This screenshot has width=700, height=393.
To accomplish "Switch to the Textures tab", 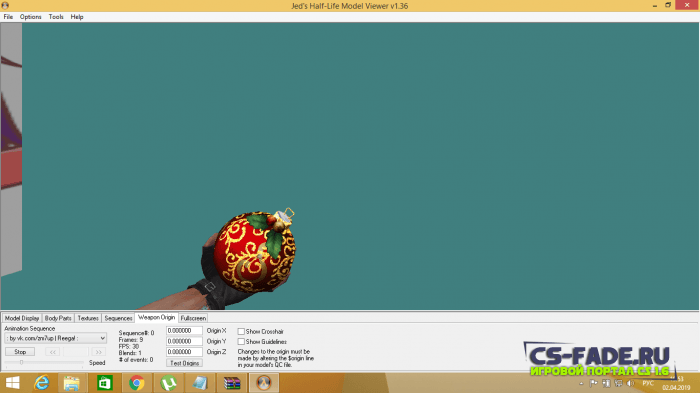I will click(88, 318).
